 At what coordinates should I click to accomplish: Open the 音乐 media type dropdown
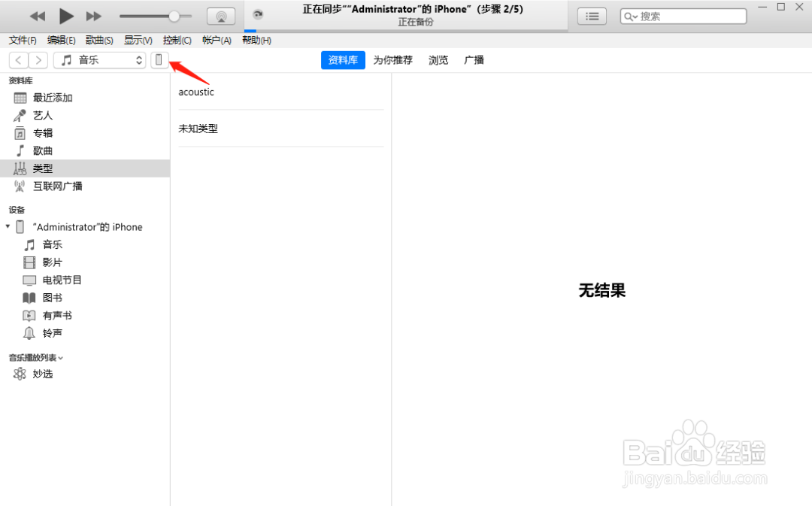click(x=100, y=60)
